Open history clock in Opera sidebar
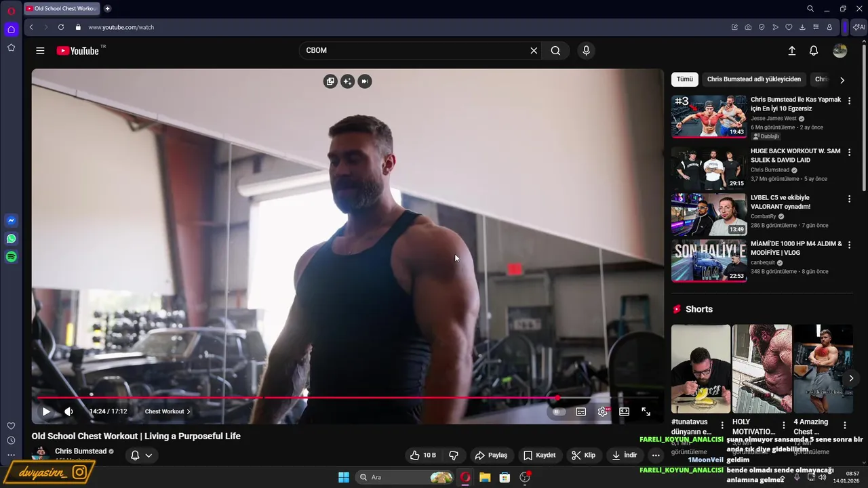The width and height of the screenshot is (868, 488). (11, 441)
